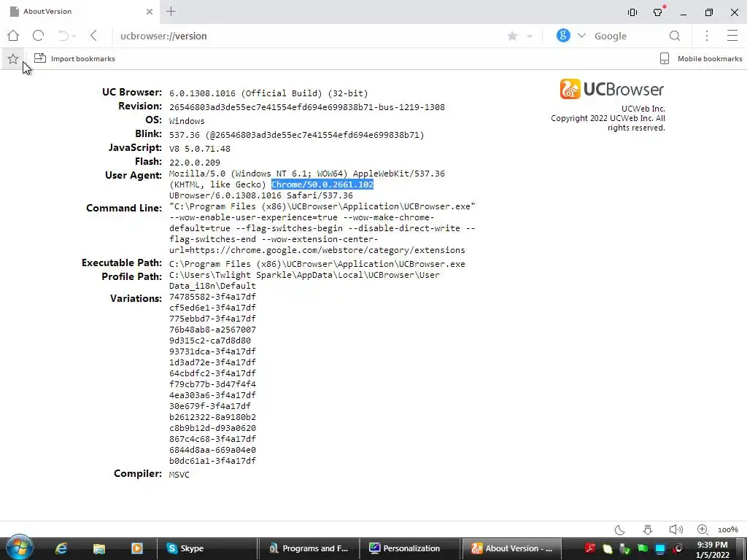The image size is (747, 560).
Task: Click the version 6.0.1308.1016 (Official Build) text
Action: coord(268,93)
